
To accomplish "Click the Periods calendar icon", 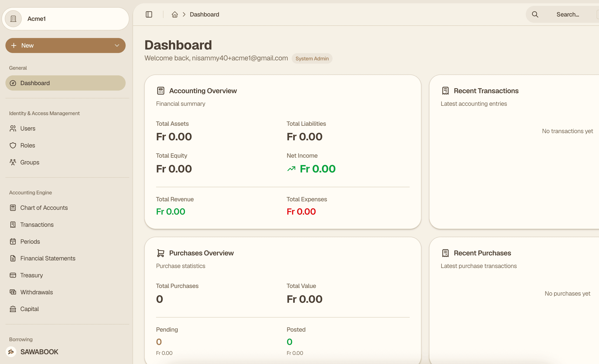I will [13, 242].
